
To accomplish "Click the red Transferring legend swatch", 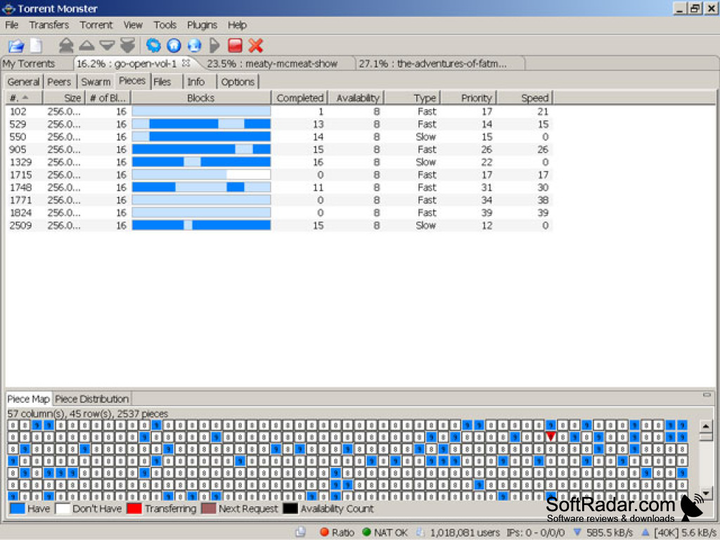I will 134,508.
